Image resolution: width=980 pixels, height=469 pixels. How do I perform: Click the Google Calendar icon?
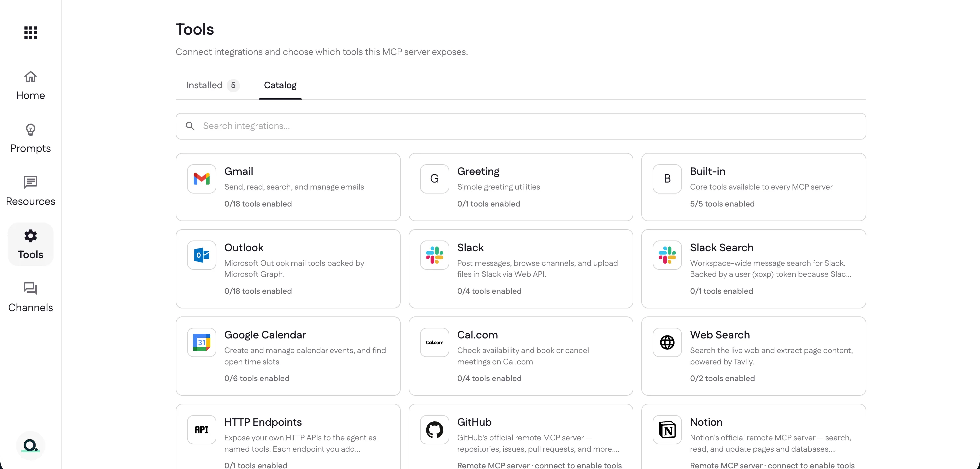pyautogui.click(x=202, y=342)
